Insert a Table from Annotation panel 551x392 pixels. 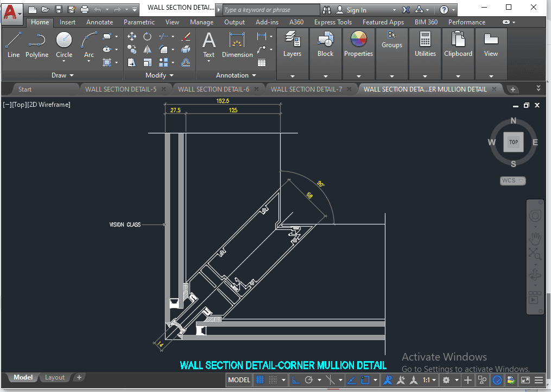(262, 62)
